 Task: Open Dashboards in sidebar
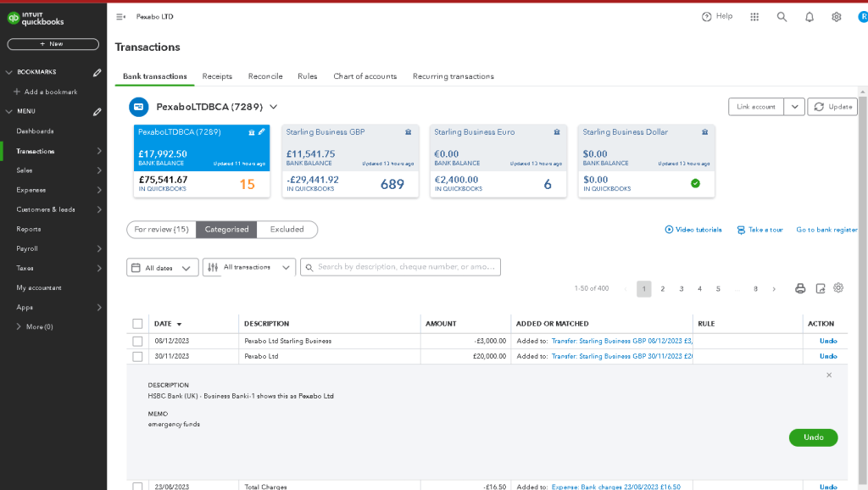coord(35,131)
